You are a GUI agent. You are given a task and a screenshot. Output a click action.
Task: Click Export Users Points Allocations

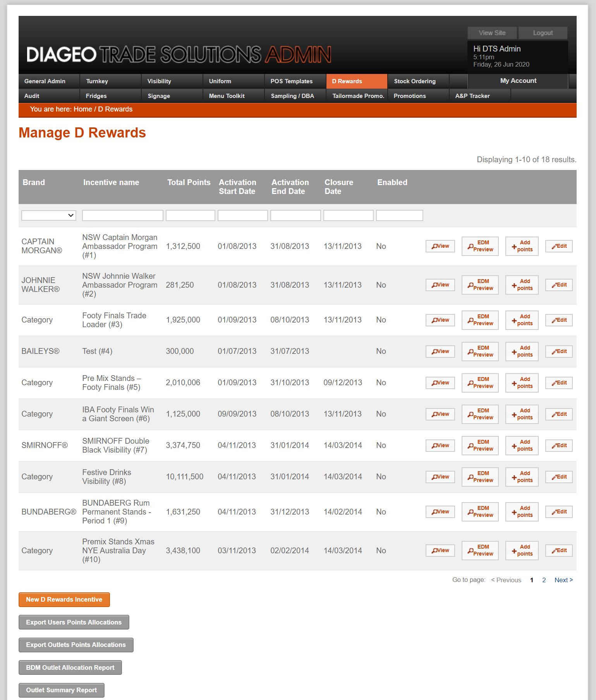[x=74, y=623]
